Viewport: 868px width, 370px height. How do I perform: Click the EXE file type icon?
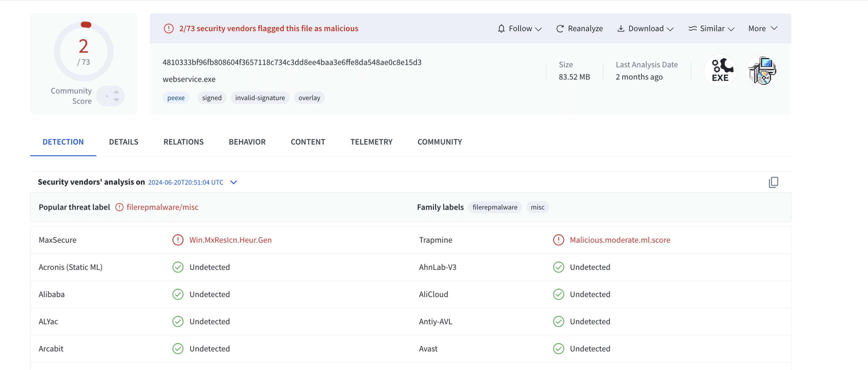720,71
